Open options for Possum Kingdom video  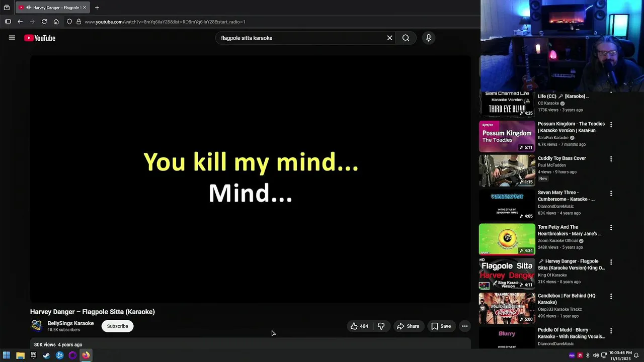pyautogui.click(x=611, y=125)
